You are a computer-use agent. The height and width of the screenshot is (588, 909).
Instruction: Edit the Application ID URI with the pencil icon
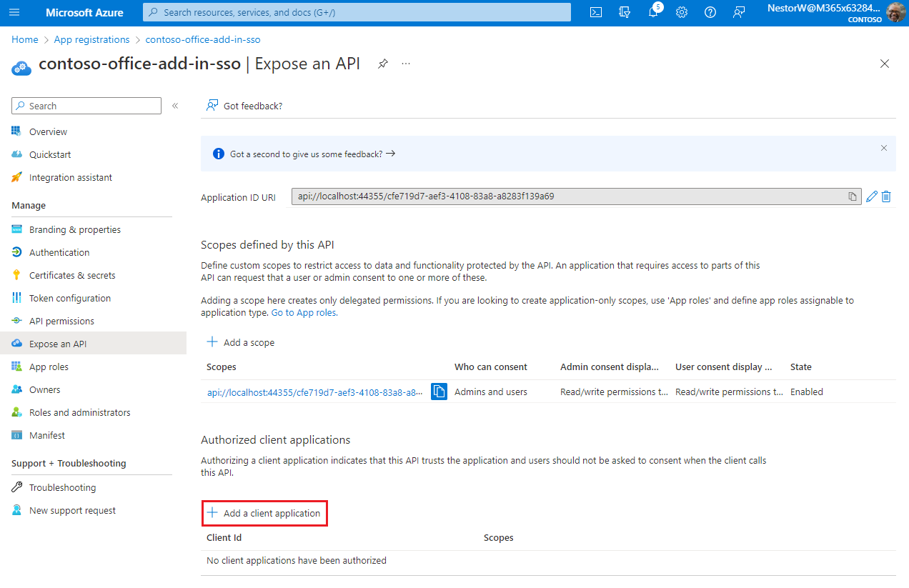(870, 196)
